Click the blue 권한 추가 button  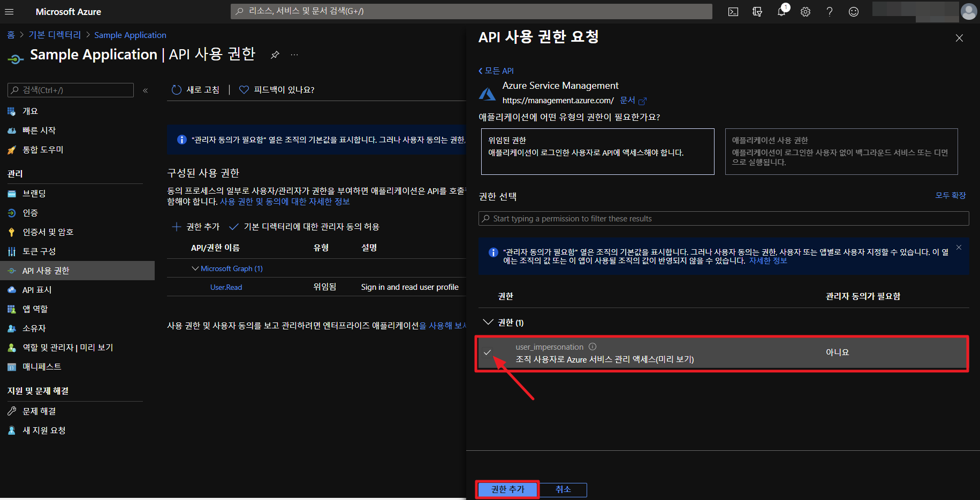(x=507, y=489)
